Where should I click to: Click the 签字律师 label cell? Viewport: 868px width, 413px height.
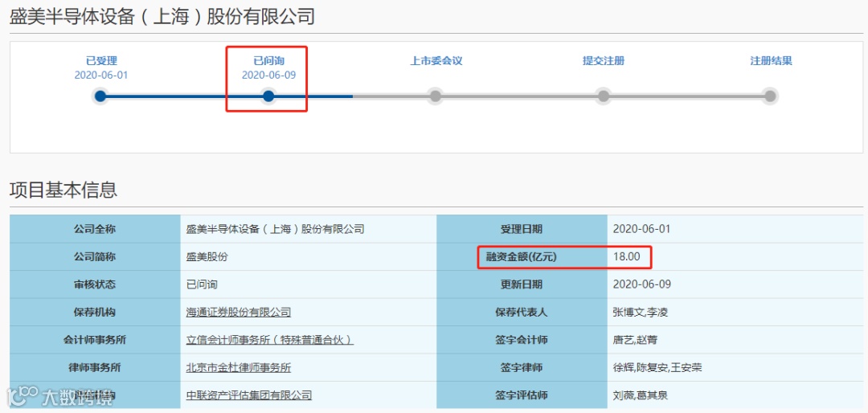click(522, 368)
